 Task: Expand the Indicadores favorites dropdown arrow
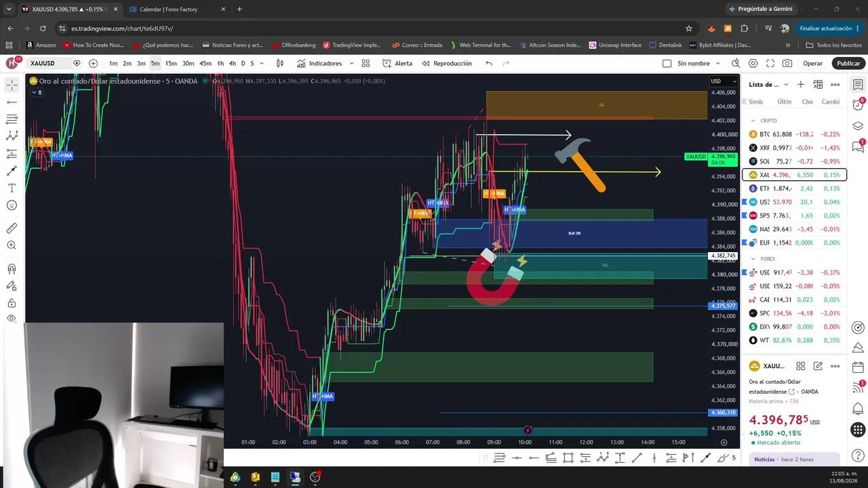(351, 63)
